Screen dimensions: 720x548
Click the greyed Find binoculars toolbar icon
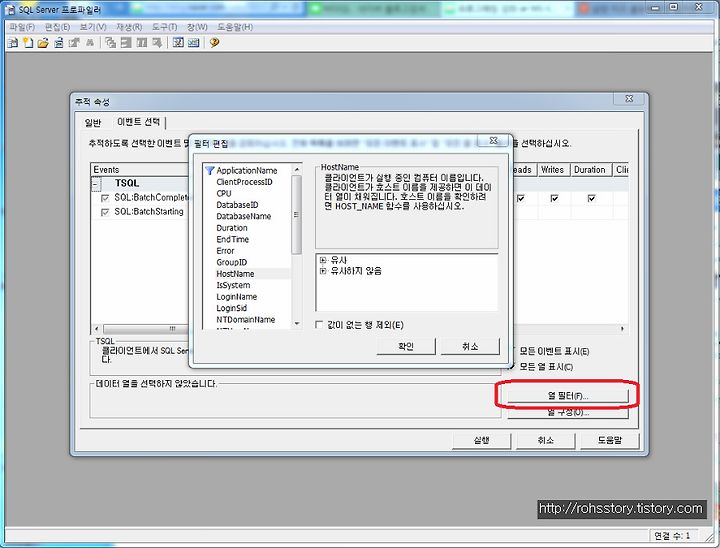[x=90, y=43]
